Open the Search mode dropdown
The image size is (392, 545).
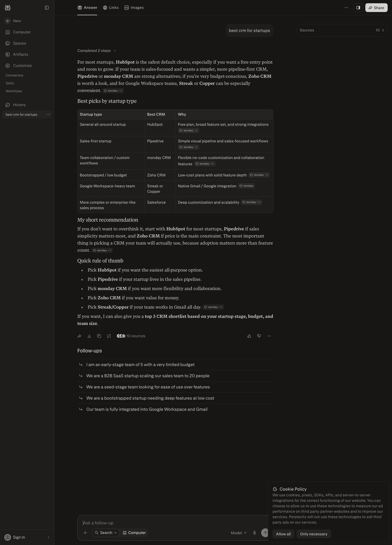(106, 533)
